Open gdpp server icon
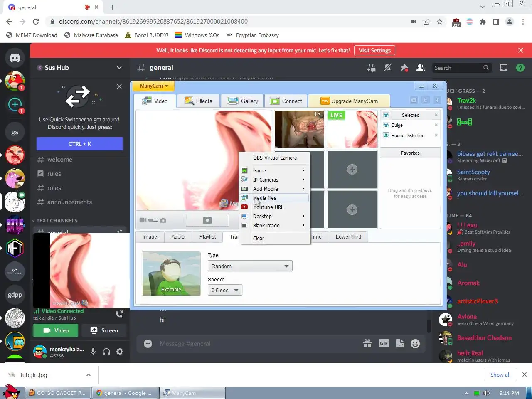The height and width of the screenshot is (399, 532). pos(15,295)
